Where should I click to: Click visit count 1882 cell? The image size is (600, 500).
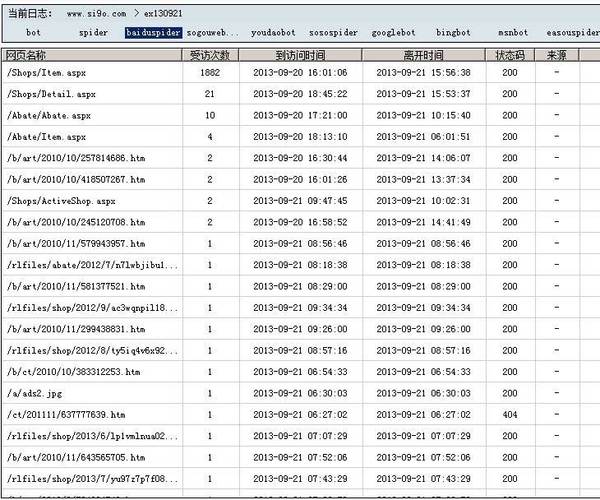pyautogui.click(x=210, y=72)
